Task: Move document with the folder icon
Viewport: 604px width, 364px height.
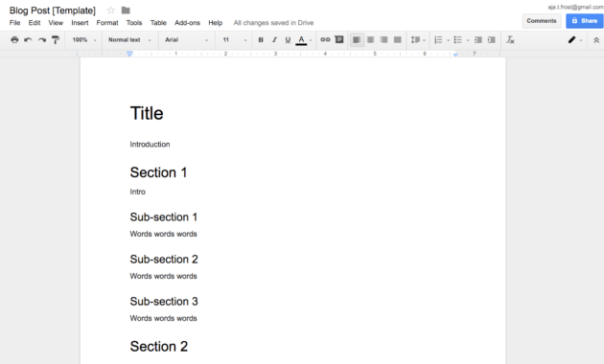Action: (x=126, y=11)
